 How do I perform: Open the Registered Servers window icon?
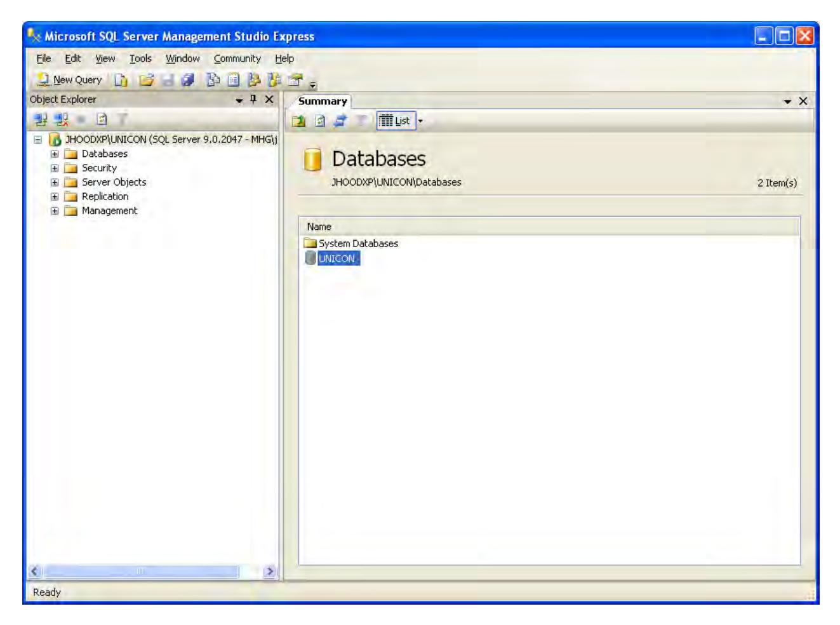click(214, 80)
